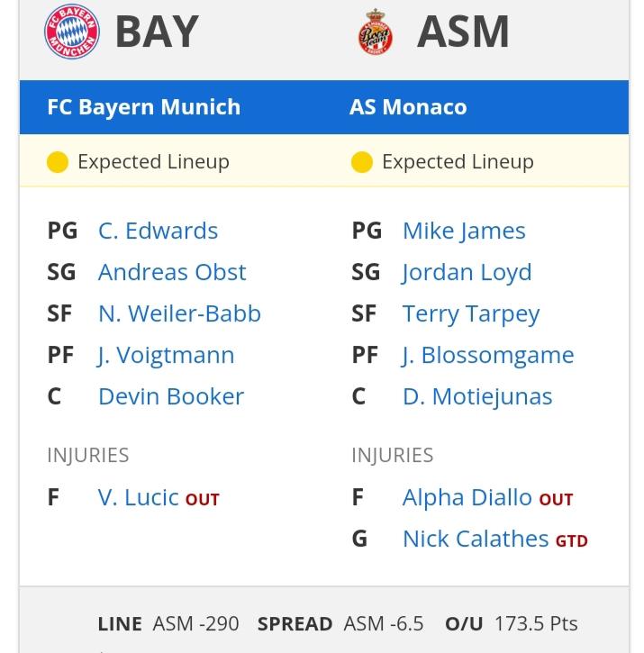Open C. Edwards player page

pyautogui.click(x=158, y=231)
